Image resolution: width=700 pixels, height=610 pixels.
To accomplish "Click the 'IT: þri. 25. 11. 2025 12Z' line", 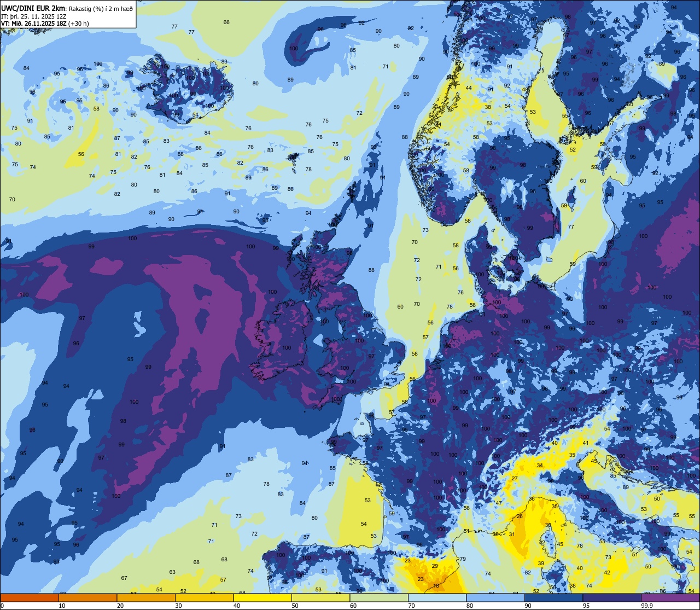I will click(35, 16).
